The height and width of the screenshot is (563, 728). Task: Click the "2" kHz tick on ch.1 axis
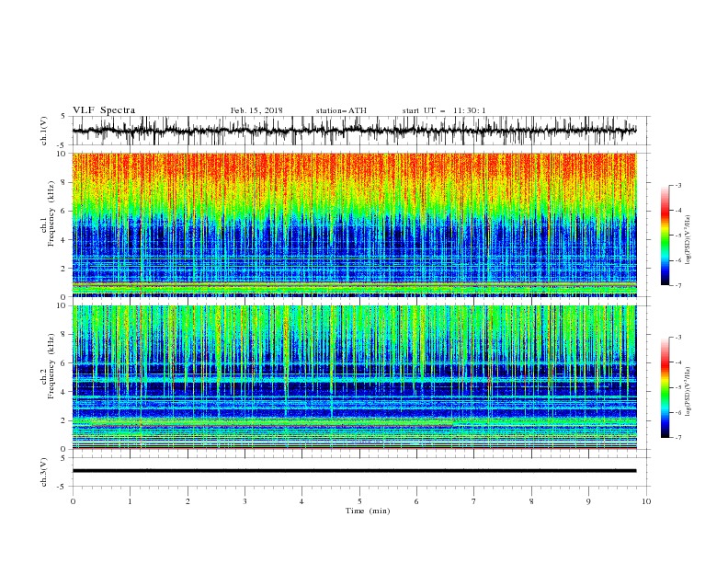pyautogui.click(x=65, y=269)
